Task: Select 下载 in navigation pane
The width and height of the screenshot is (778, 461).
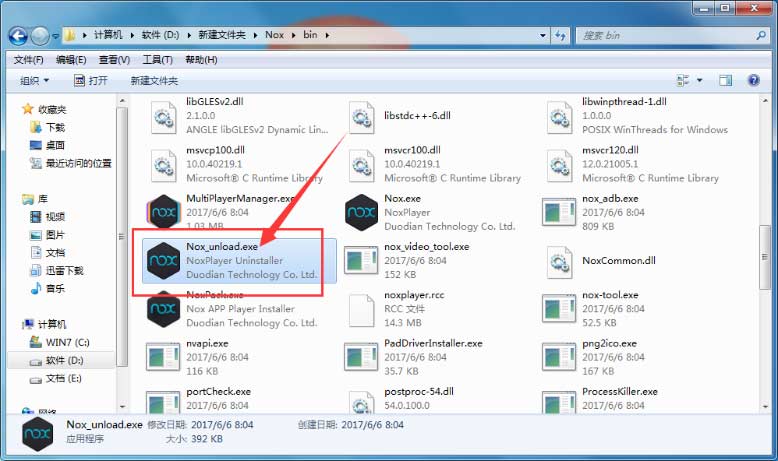Action: [x=55, y=128]
